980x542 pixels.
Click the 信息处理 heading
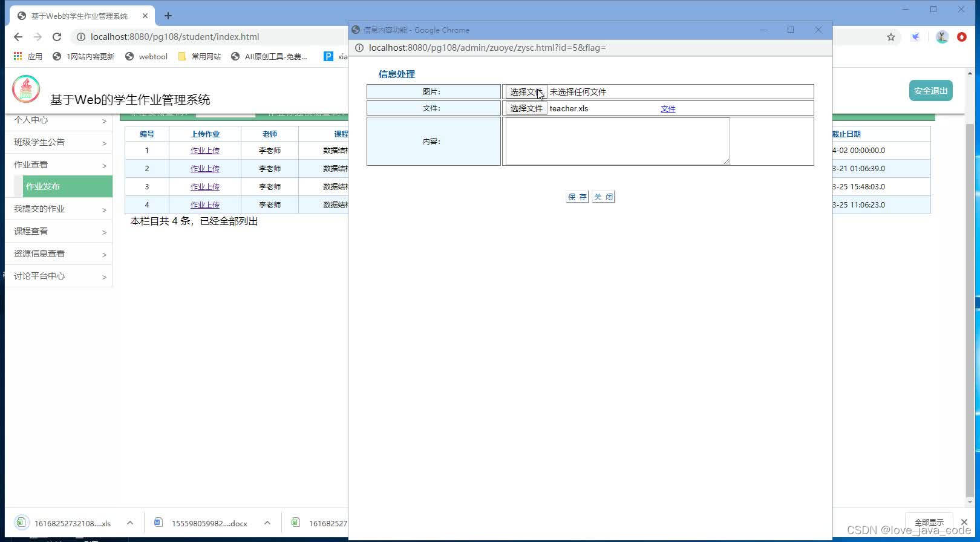coord(397,74)
